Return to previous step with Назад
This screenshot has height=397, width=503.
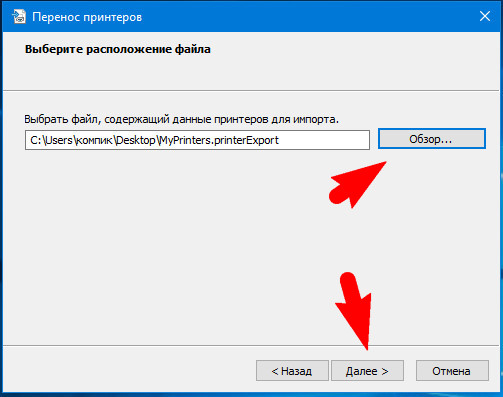[292, 371]
